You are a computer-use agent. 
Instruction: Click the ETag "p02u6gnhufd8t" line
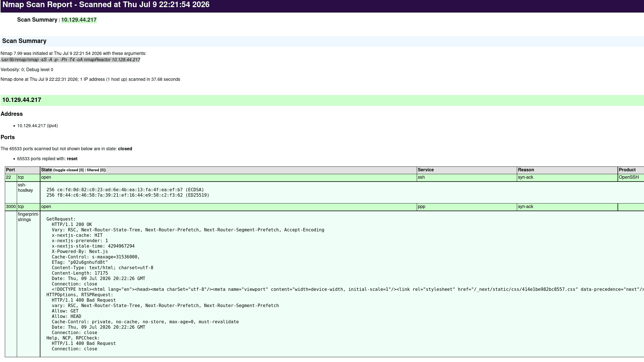coord(80,262)
